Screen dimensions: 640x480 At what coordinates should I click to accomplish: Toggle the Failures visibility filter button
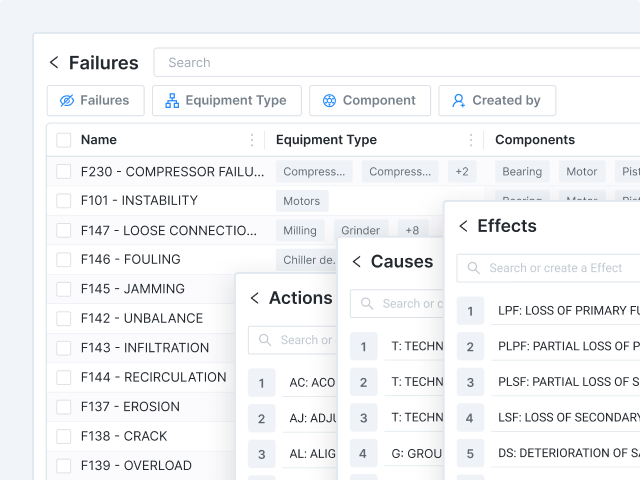[95, 100]
